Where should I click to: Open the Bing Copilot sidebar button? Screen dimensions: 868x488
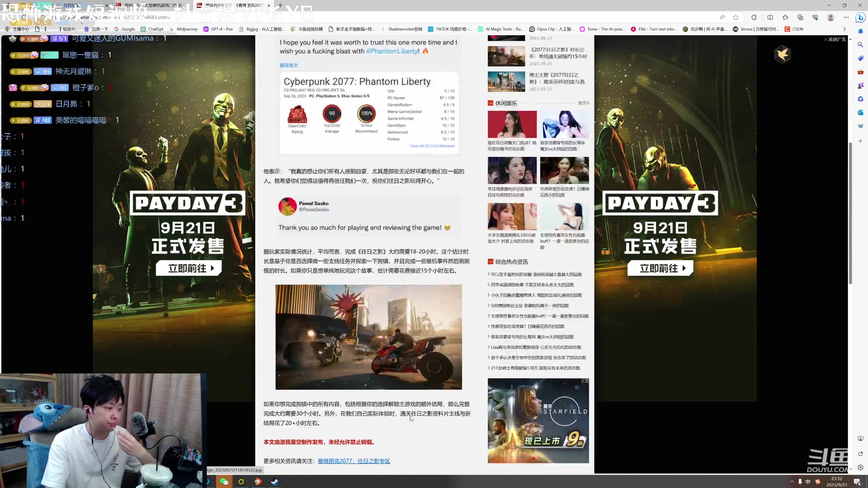pyautogui.click(x=860, y=17)
